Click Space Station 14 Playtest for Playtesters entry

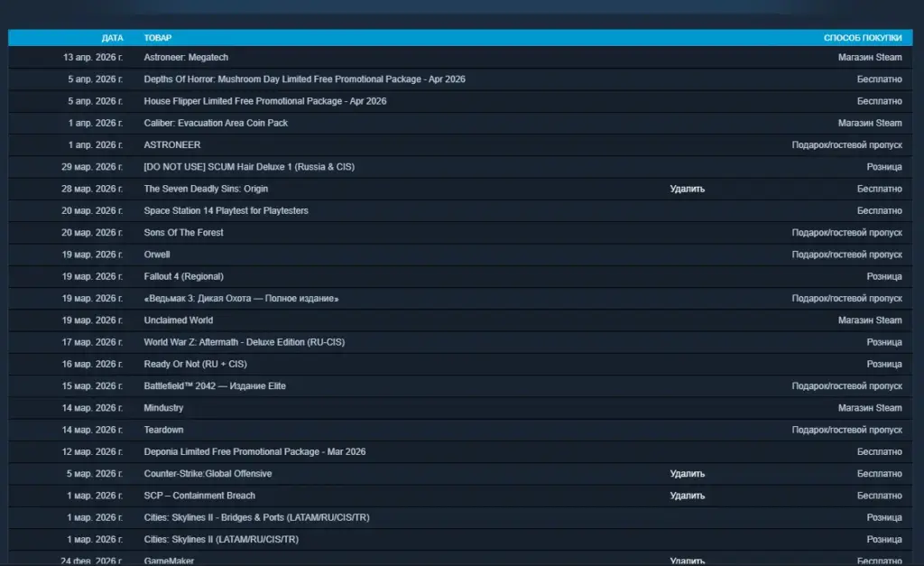click(x=226, y=210)
